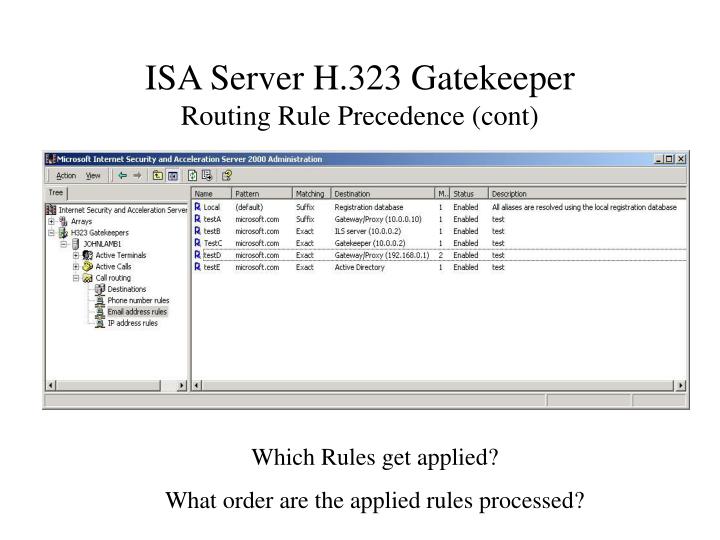The height and width of the screenshot is (540, 720).
Task: Select the Destinations tree item
Action: [127, 289]
